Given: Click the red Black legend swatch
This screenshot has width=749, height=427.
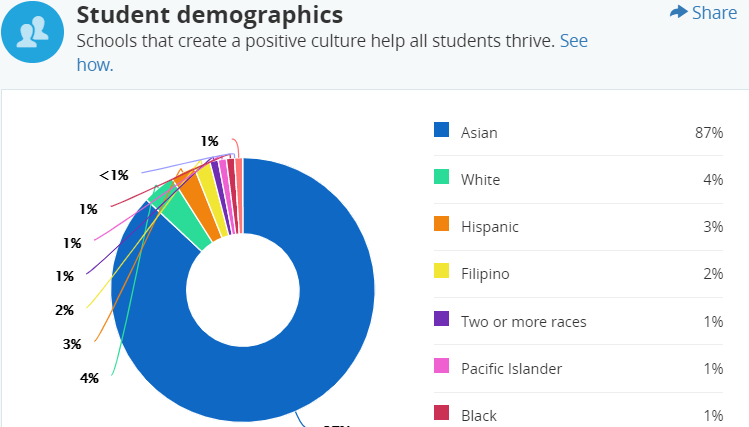Looking at the screenshot, I should (441, 413).
